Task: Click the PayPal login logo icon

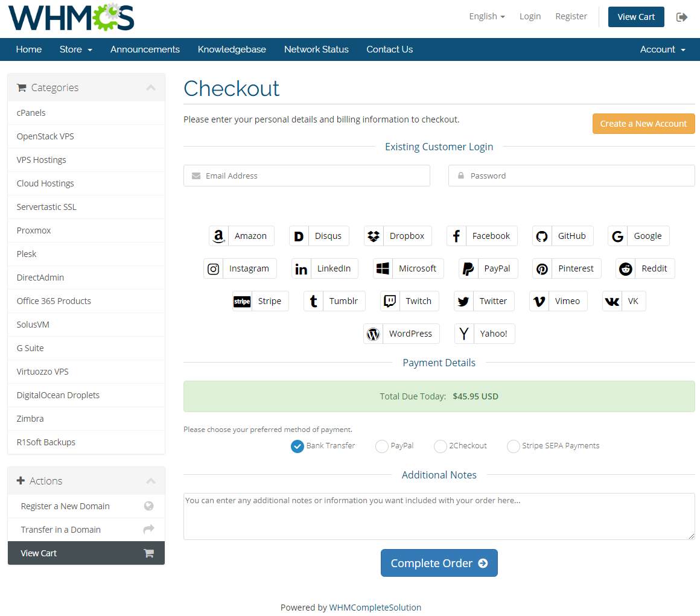Action: 468,268
